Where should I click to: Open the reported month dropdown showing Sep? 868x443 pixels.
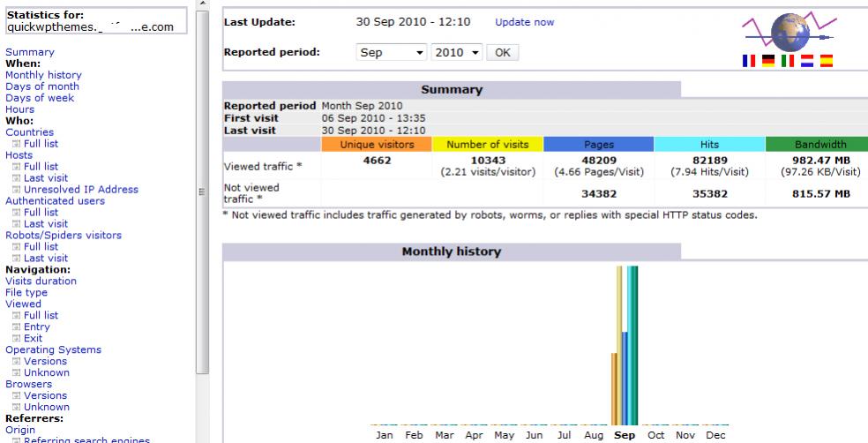[x=392, y=53]
